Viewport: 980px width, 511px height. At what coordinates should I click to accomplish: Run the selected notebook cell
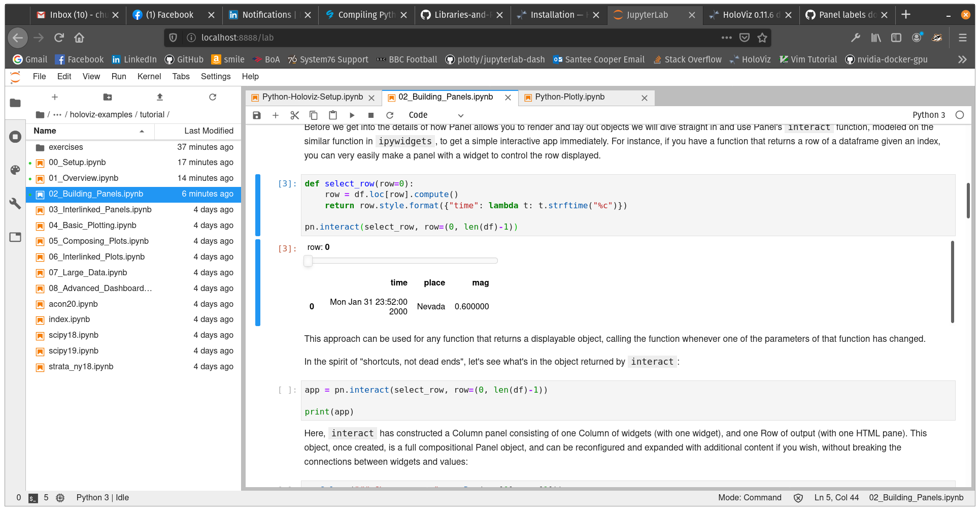(x=352, y=115)
